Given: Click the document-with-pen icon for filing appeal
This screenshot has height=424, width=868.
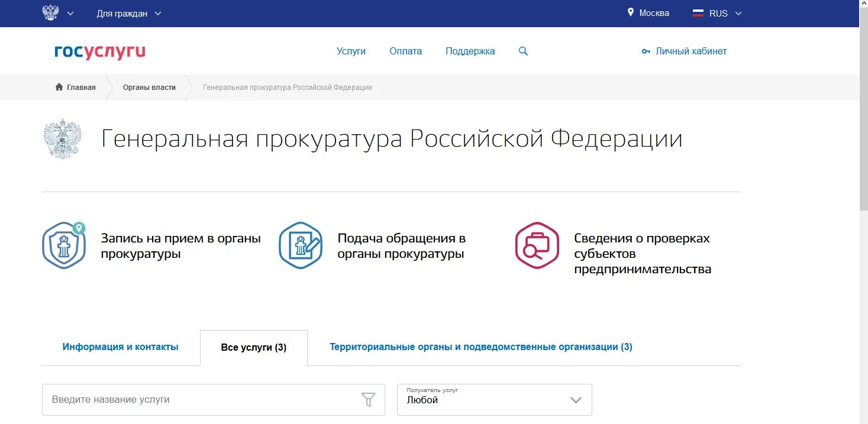Looking at the screenshot, I should tap(301, 245).
